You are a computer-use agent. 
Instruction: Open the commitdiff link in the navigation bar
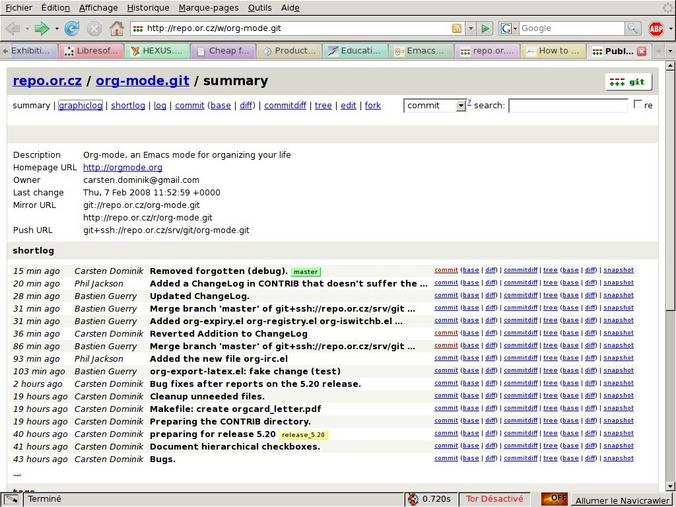point(285,106)
